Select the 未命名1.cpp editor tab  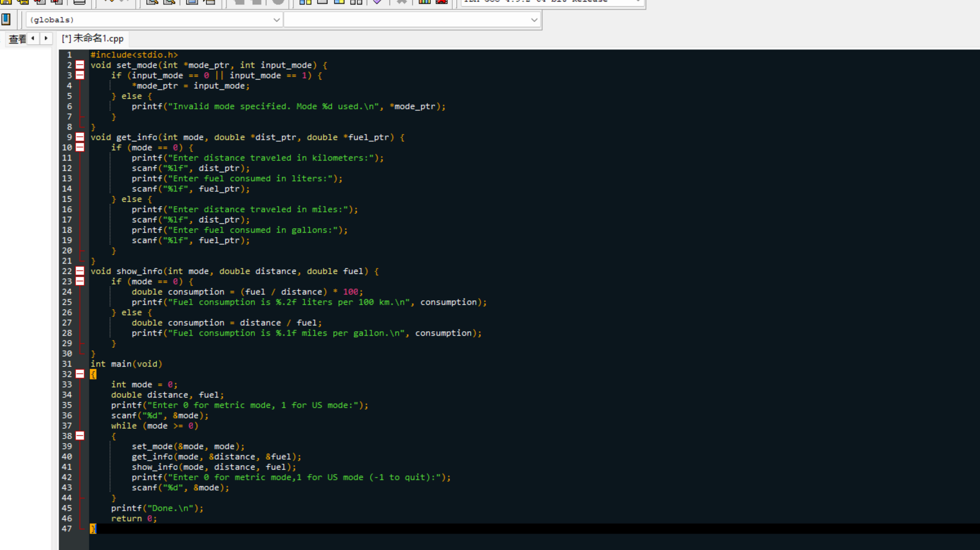click(x=93, y=38)
